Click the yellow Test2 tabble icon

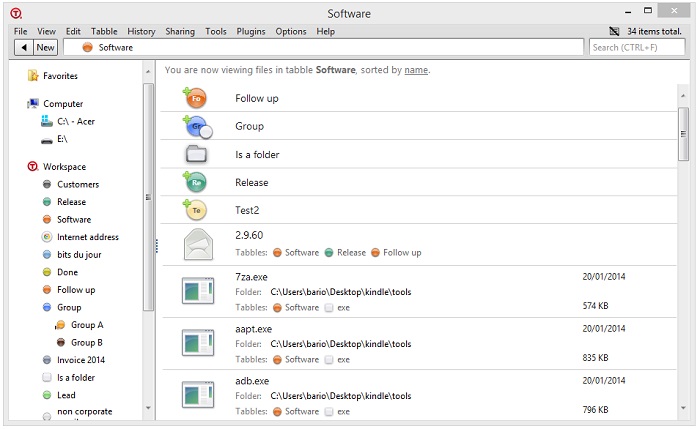[x=195, y=210]
